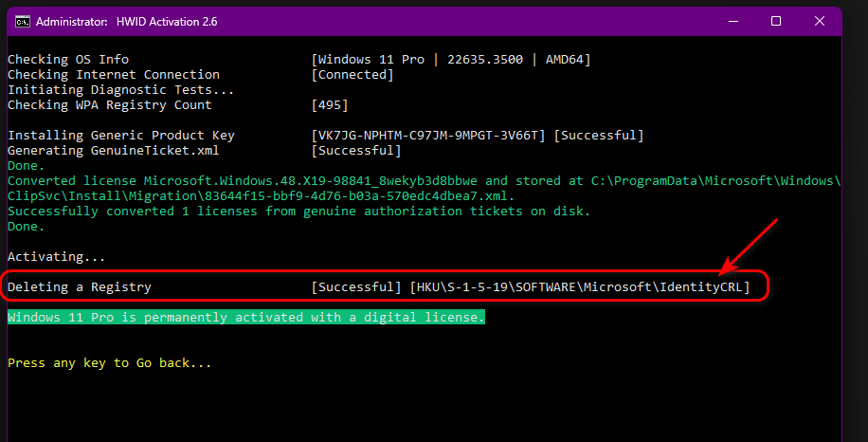This screenshot has width=868, height=442.
Task: Click 'Installing Generic Product Key' line
Action: 121,135
